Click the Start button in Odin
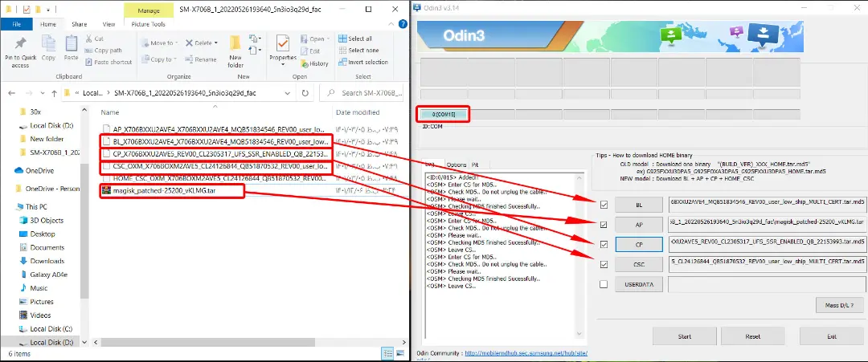This screenshot has height=362, width=868. (684, 336)
